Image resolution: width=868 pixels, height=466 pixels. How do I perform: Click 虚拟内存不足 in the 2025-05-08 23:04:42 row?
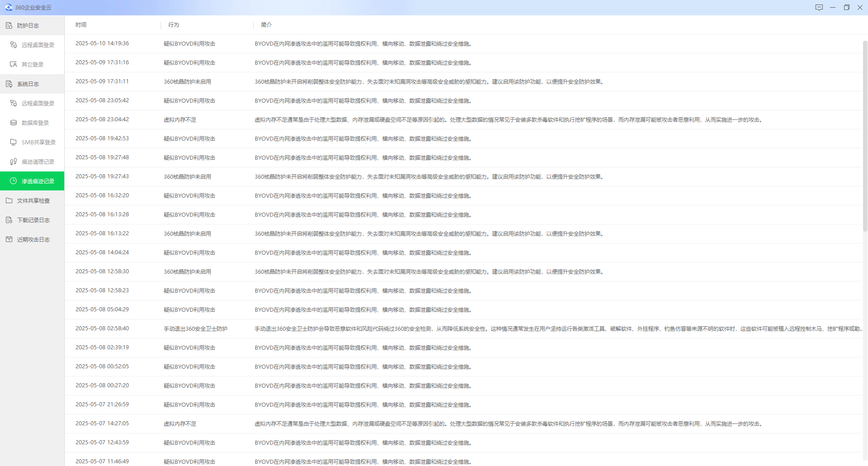[x=180, y=120]
